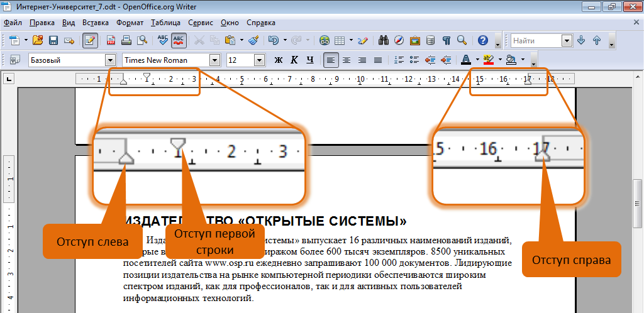Image resolution: width=644 pixels, height=313 pixels.
Task: Expand the Table insert dropdown arrow
Action: 351,40
